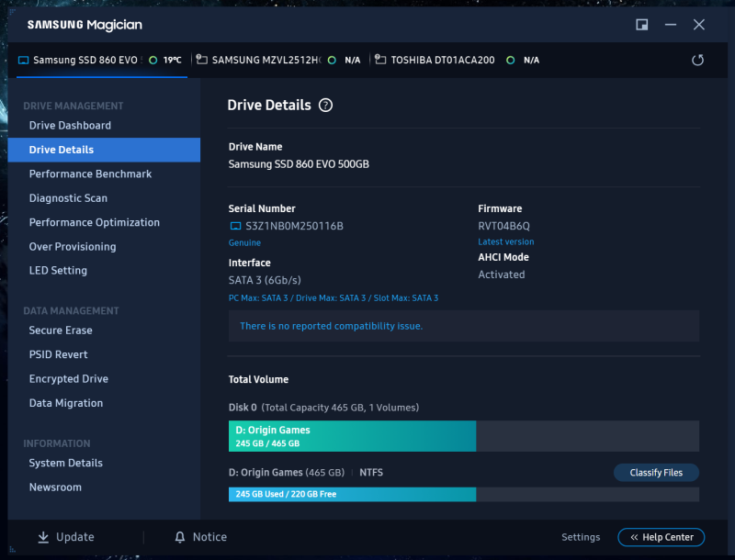
Task: Open Over Provisioning section
Action: click(x=73, y=247)
